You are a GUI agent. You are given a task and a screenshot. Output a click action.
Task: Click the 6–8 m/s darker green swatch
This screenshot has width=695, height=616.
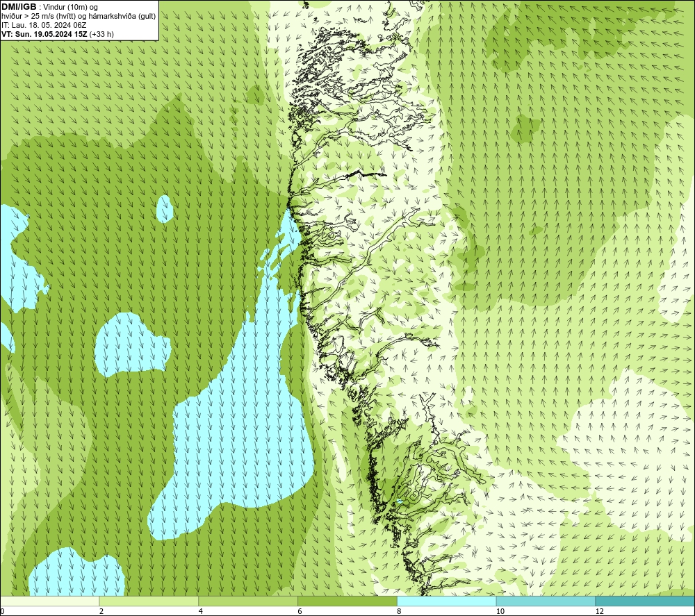click(347, 601)
